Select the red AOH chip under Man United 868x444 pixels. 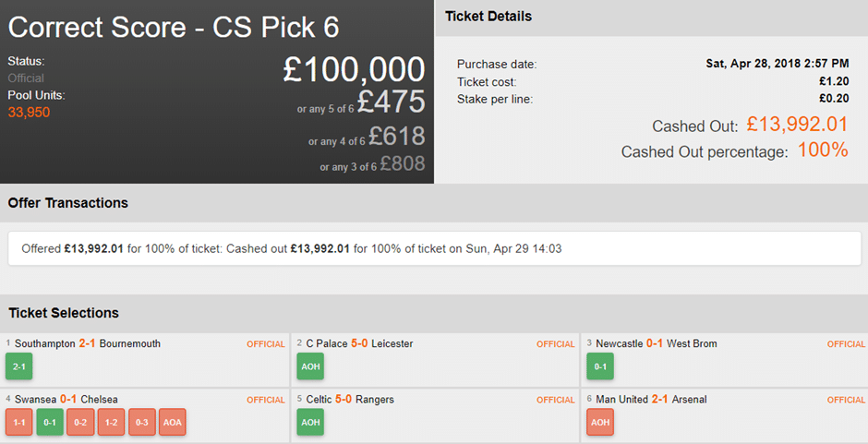tap(600, 422)
